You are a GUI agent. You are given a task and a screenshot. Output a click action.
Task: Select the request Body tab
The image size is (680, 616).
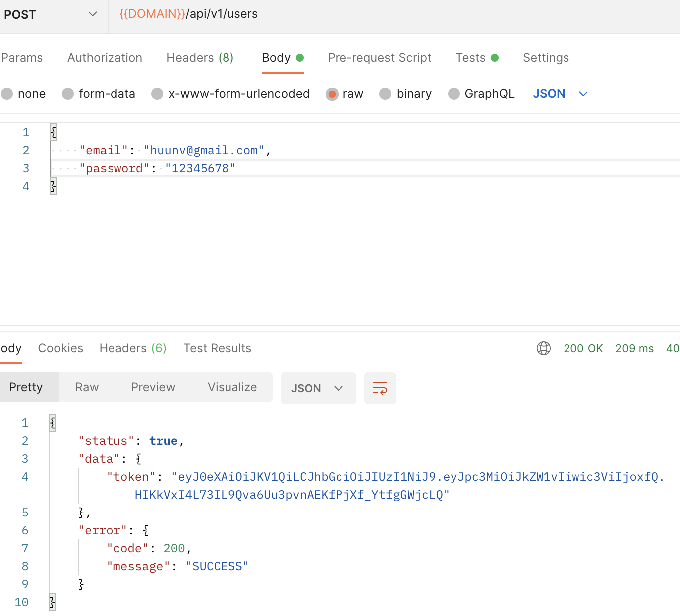[x=283, y=58]
